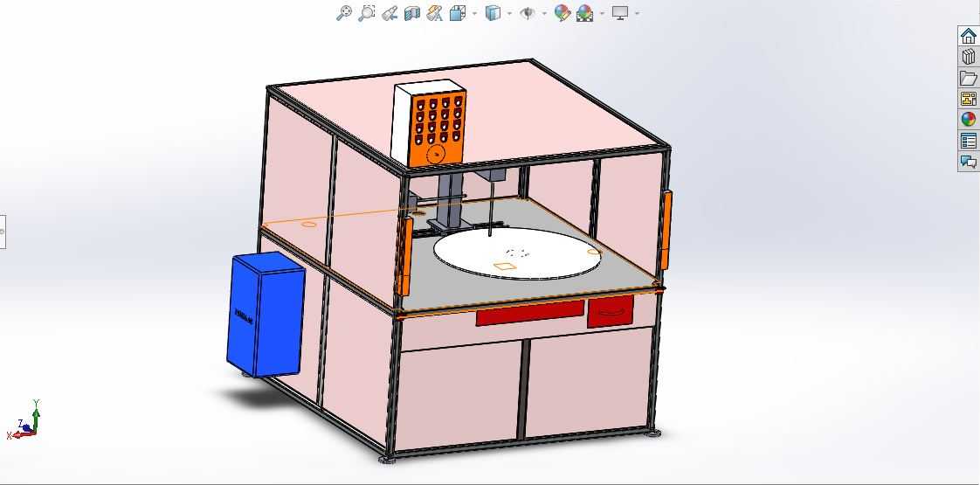Select the wide red drawer front
The width and height of the screenshot is (980, 485).
(530, 313)
